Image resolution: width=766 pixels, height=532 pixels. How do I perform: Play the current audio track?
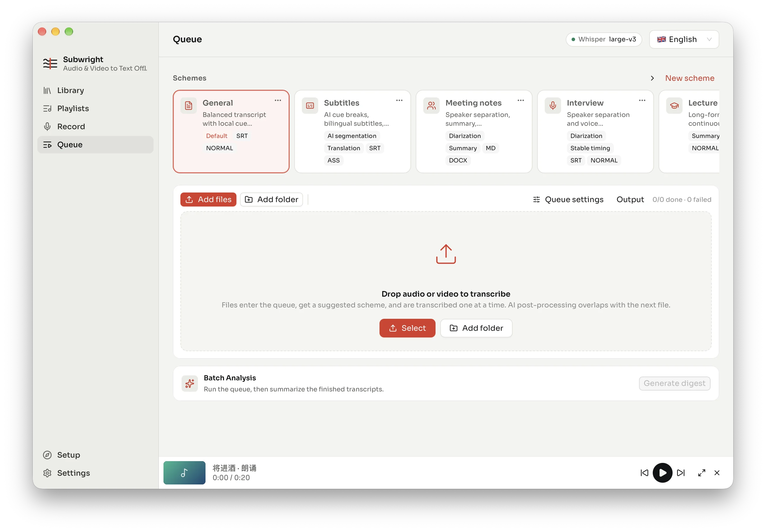[662, 473]
